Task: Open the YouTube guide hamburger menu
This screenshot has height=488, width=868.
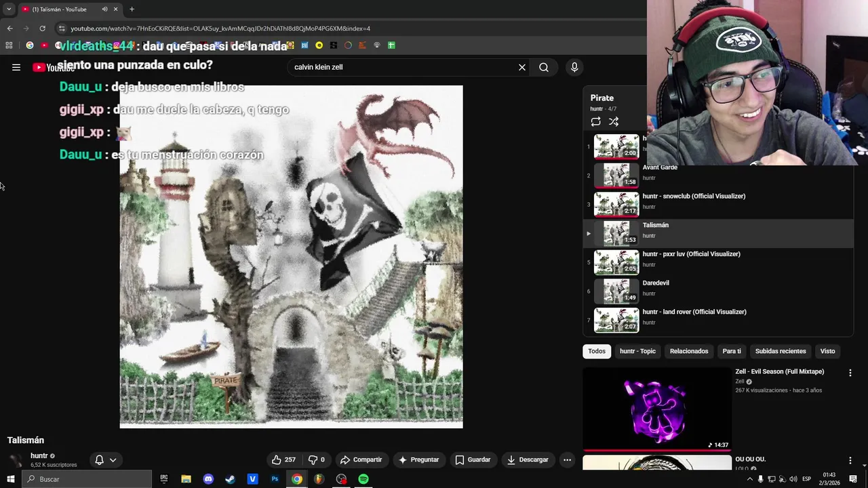Action: click(x=16, y=67)
